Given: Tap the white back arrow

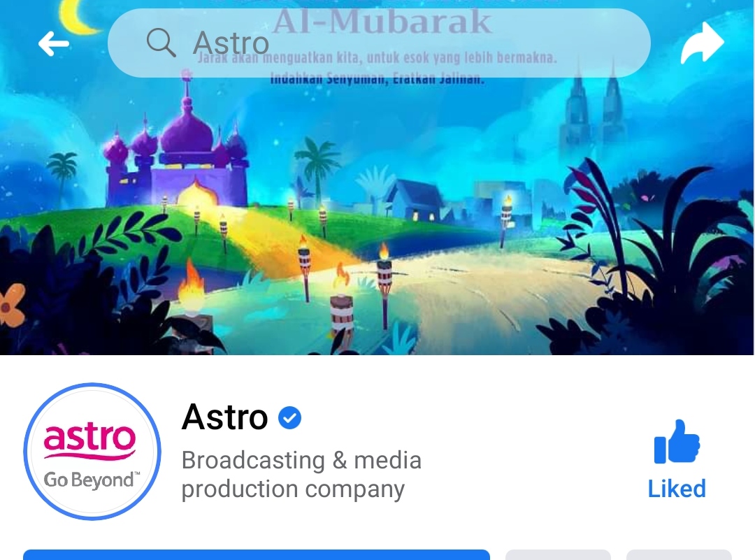Looking at the screenshot, I should coord(53,44).
